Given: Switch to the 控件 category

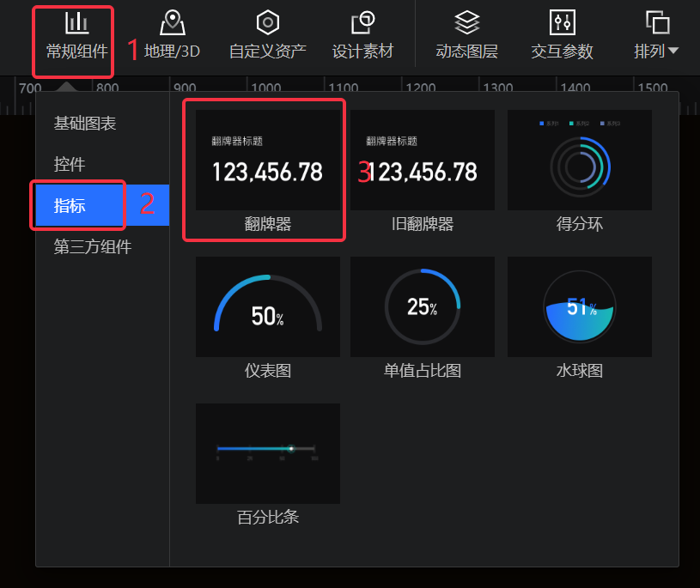Looking at the screenshot, I should click(70, 164).
